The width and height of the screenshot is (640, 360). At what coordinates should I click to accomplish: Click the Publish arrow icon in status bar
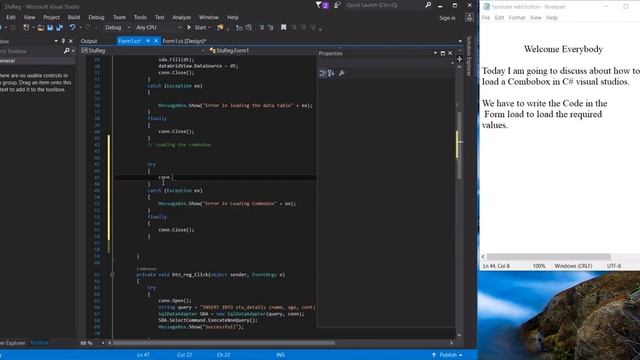click(434, 355)
